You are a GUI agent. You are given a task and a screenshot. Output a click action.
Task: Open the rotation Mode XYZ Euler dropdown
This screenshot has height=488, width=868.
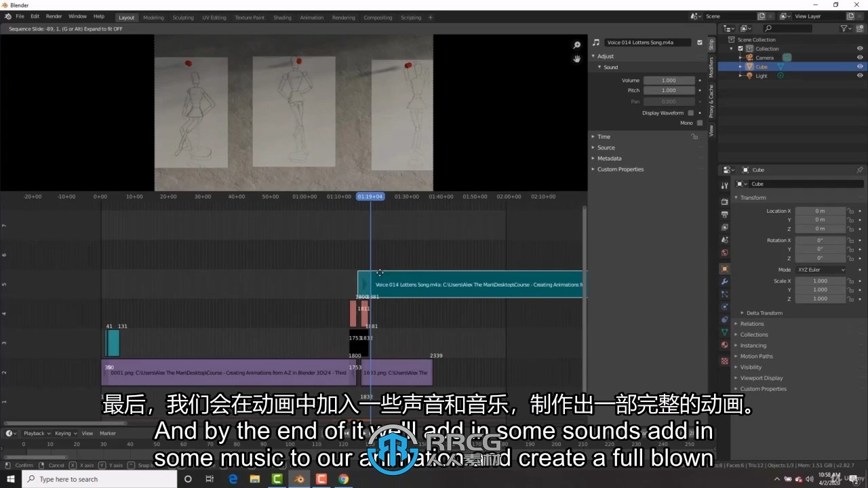(x=821, y=270)
